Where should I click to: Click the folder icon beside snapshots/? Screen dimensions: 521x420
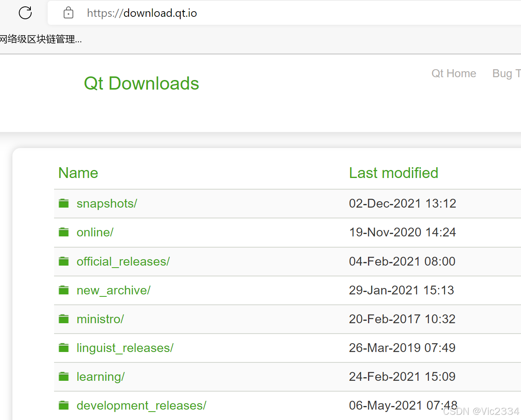pos(64,204)
